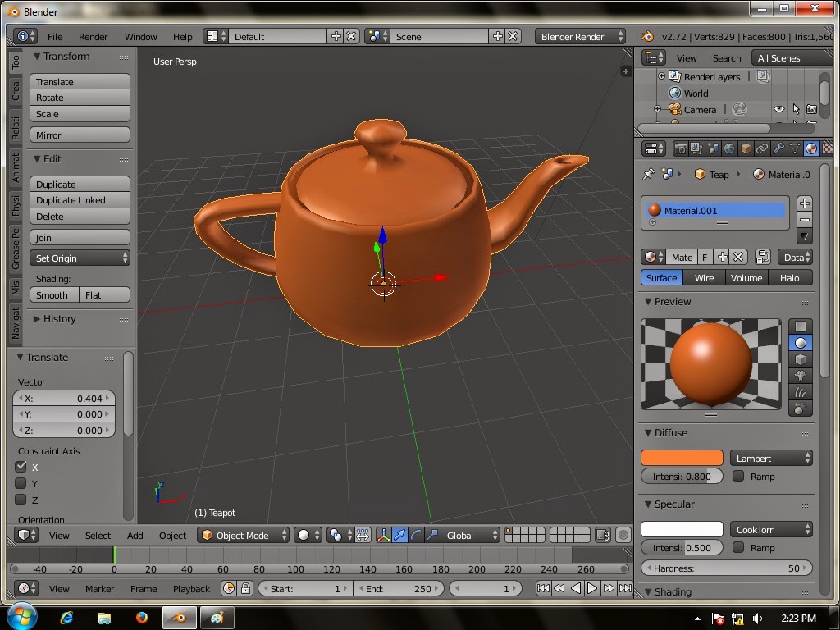Open the World properties globe tab
The image size is (840, 630).
[x=729, y=148]
